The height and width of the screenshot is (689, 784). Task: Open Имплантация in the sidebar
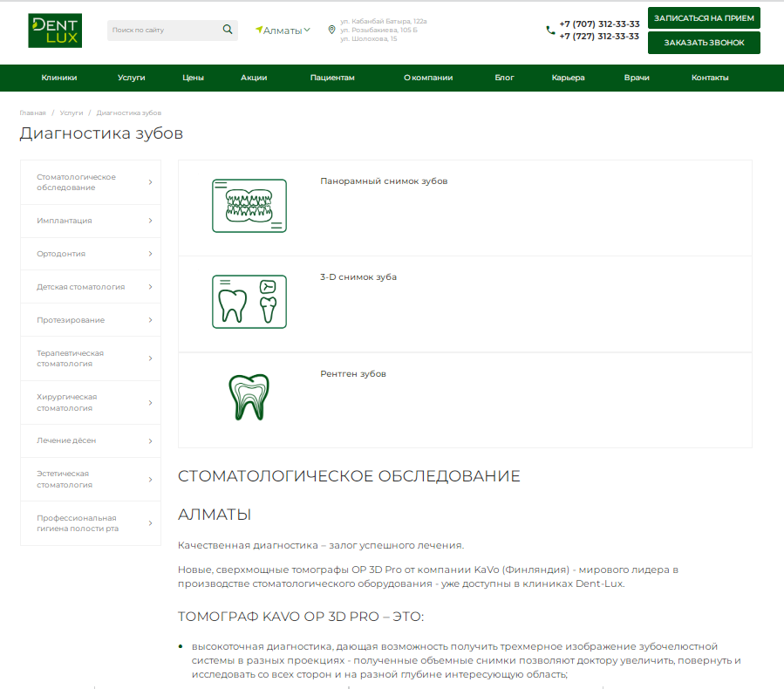click(65, 221)
